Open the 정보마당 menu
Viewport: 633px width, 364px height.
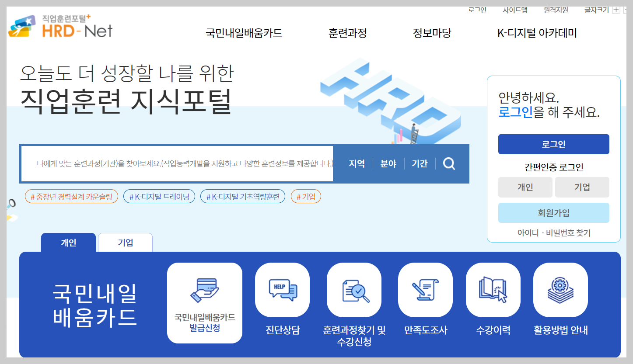click(431, 33)
